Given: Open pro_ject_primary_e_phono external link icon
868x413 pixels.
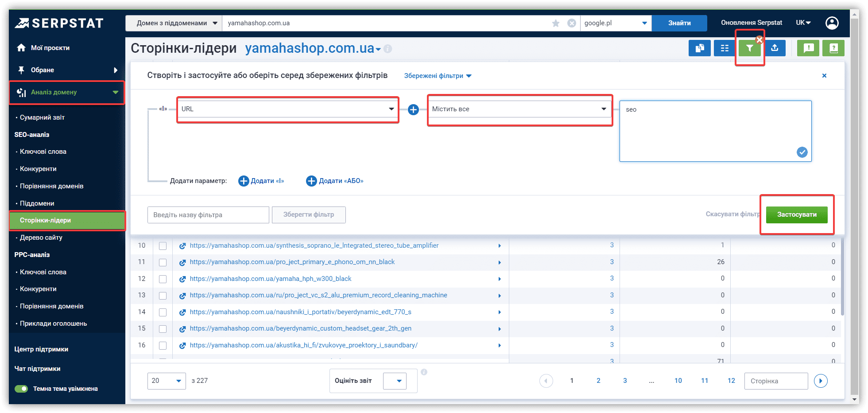Looking at the screenshot, I should [x=182, y=262].
